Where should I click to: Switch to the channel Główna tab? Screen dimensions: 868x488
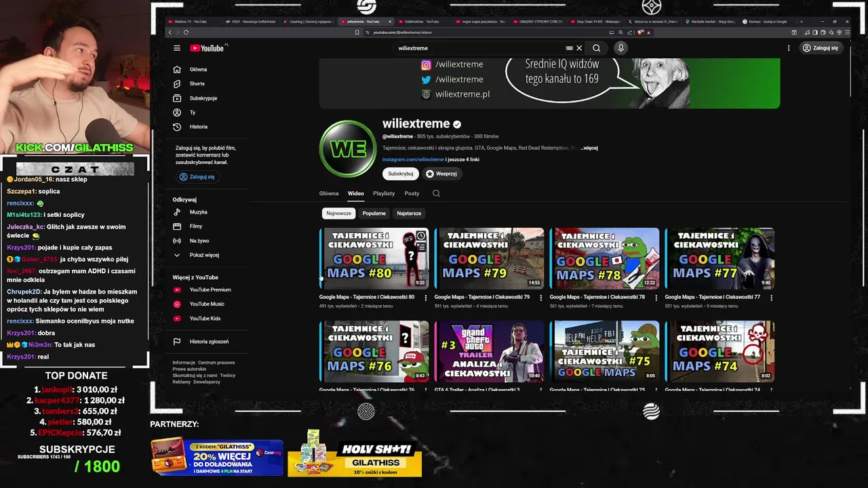pos(329,193)
